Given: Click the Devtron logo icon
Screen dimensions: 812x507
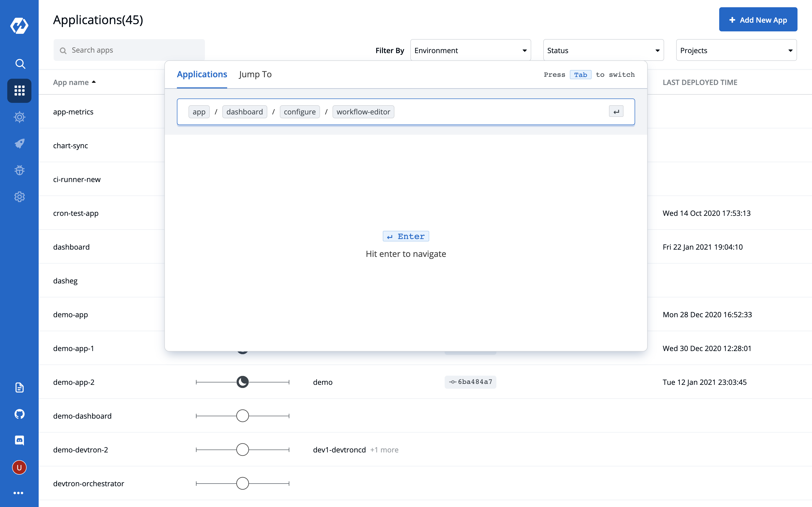Looking at the screenshot, I should [19, 26].
